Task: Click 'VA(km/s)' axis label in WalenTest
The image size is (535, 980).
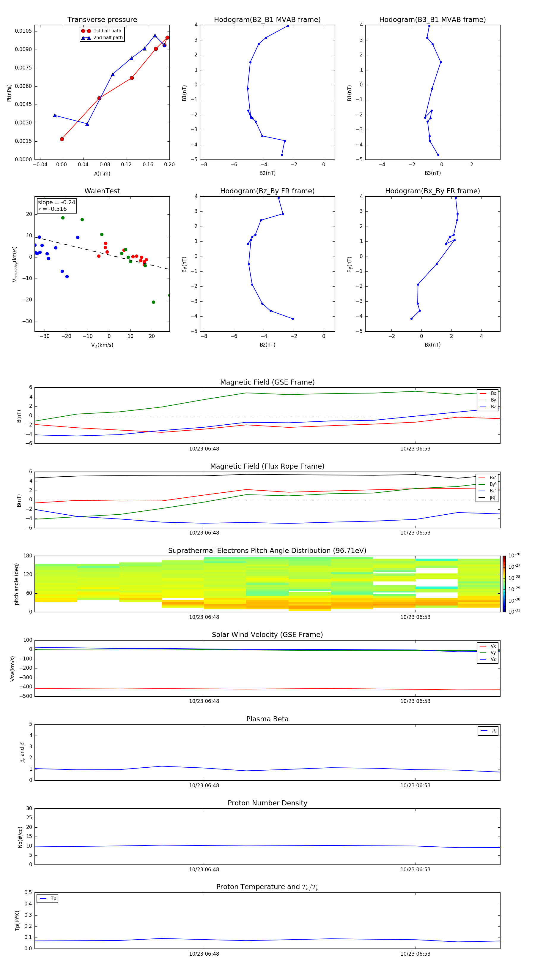Action: 102,345
